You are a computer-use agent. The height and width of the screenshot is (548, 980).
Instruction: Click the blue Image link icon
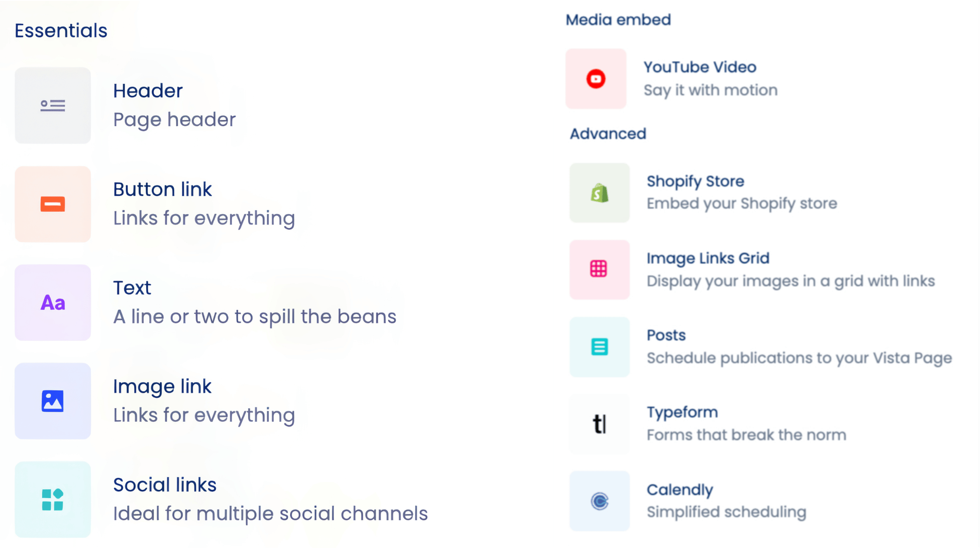click(x=53, y=401)
